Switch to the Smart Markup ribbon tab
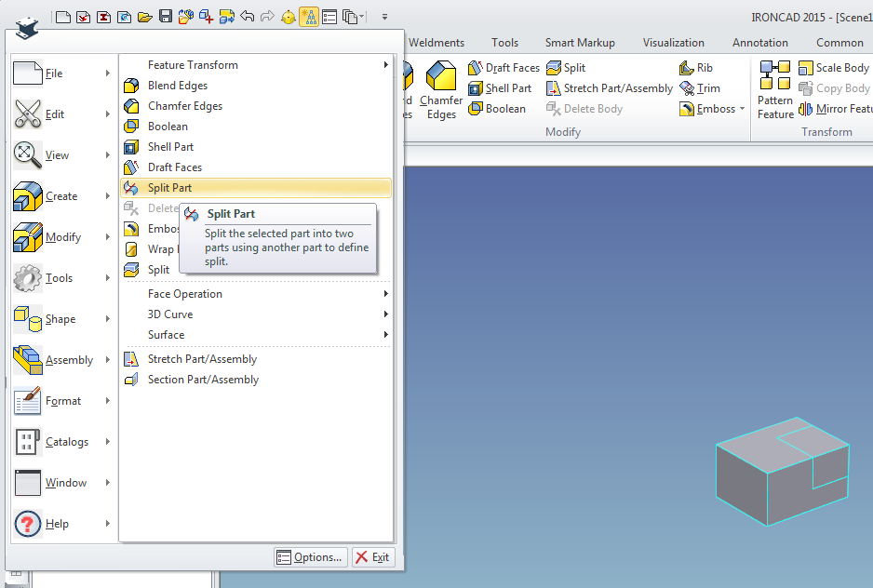The image size is (873, 588). (580, 43)
